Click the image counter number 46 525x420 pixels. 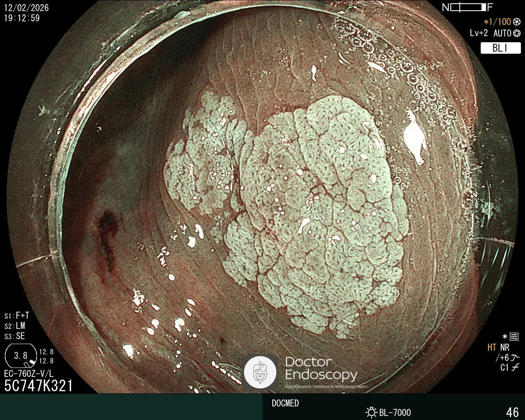(x=512, y=412)
